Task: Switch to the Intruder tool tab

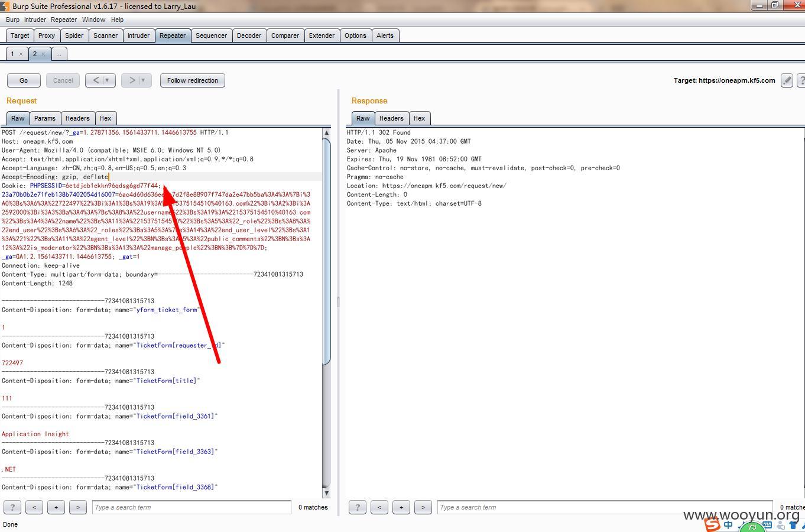Action: (x=138, y=35)
